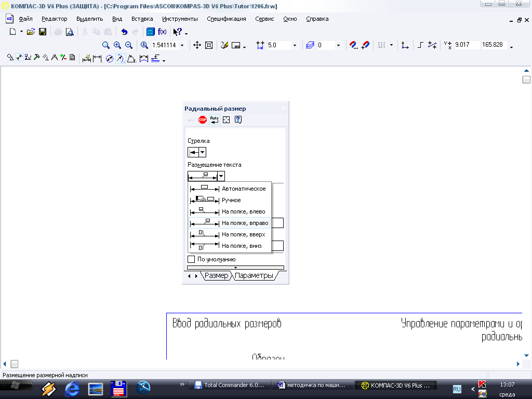532x399 pixels.
Task: Open print preview in the toolbar
Action: 70,32
